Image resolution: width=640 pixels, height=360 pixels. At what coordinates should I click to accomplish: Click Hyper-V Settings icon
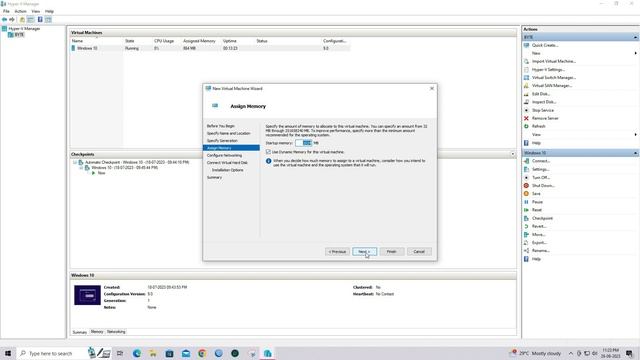pos(527,69)
